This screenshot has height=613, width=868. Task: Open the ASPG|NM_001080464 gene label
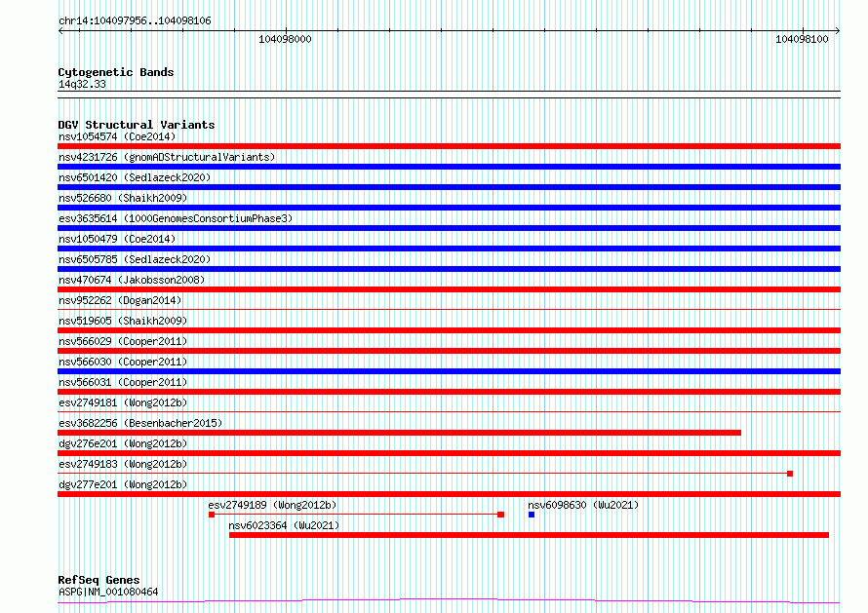tap(108, 592)
